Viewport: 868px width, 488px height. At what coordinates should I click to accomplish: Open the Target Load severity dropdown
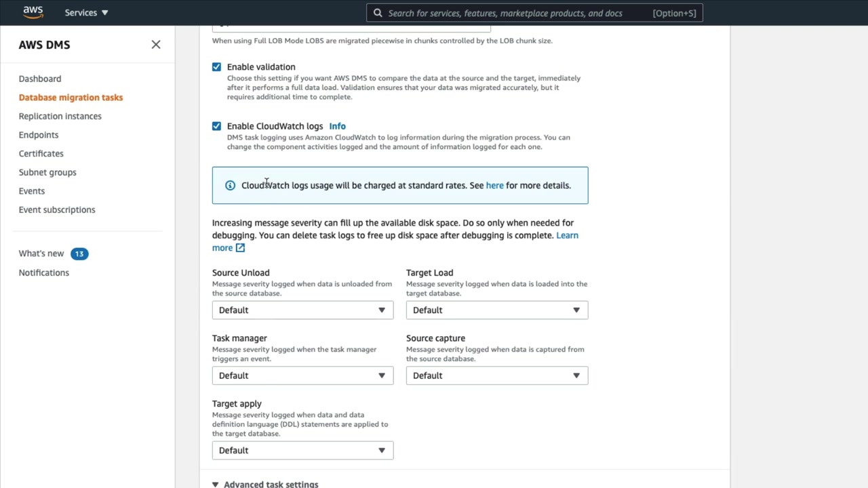pyautogui.click(x=496, y=310)
